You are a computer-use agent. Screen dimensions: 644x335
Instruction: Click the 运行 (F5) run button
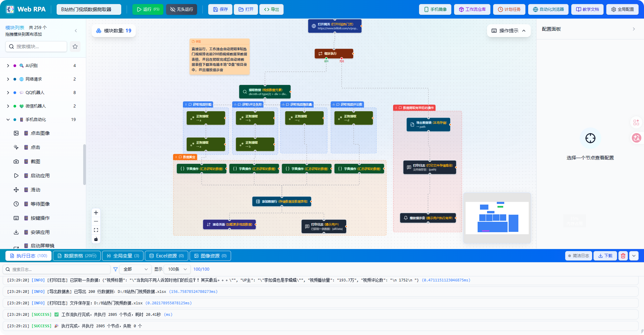(148, 9)
